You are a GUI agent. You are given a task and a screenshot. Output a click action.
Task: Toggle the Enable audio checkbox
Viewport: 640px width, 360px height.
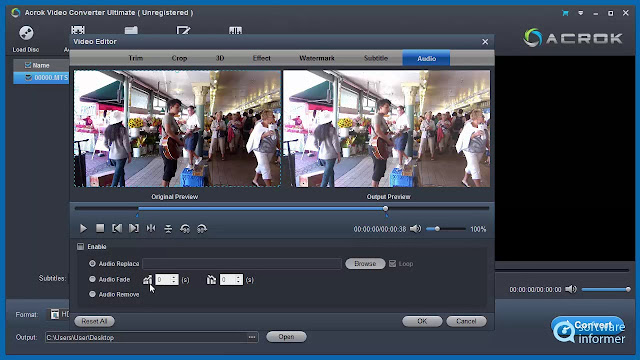pyautogui.click(x=80, y=247)
